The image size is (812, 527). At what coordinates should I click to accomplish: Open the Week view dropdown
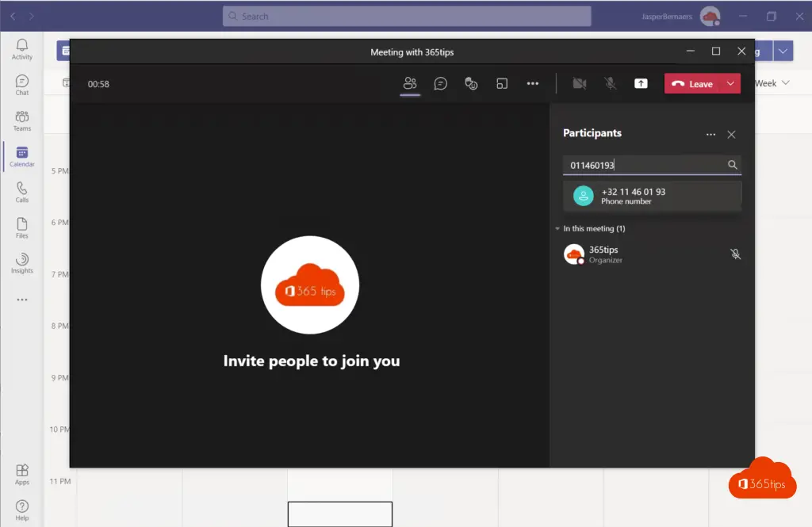point(772,83)
